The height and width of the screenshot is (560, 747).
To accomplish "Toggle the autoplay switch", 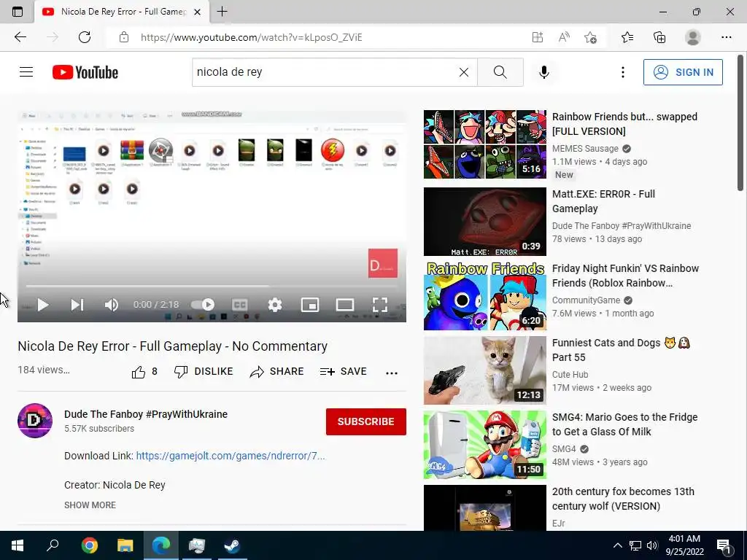I will point(203,304).
